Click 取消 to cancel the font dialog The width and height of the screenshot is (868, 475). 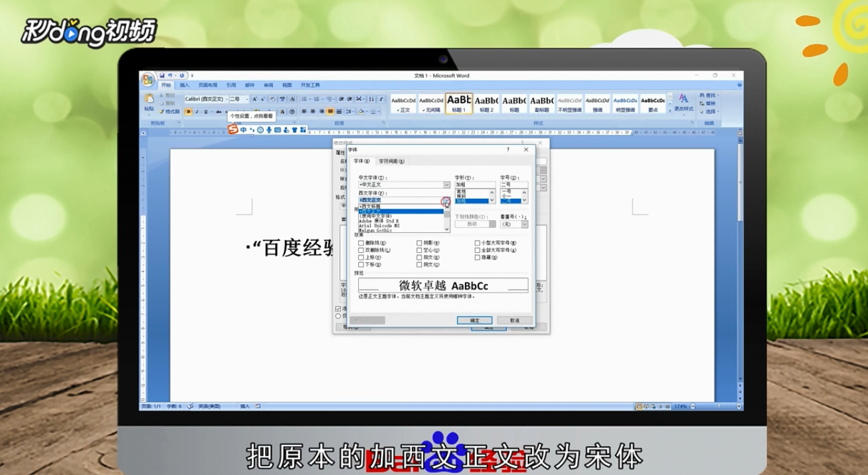(x=513, y=320)
